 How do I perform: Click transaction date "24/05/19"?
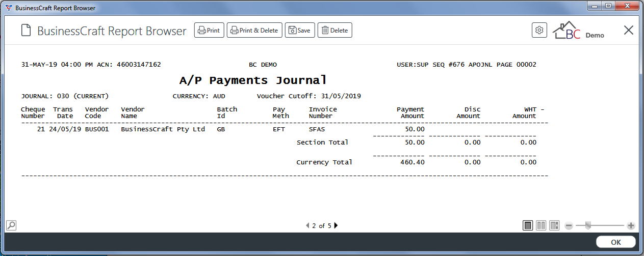(x=65, y=129)
